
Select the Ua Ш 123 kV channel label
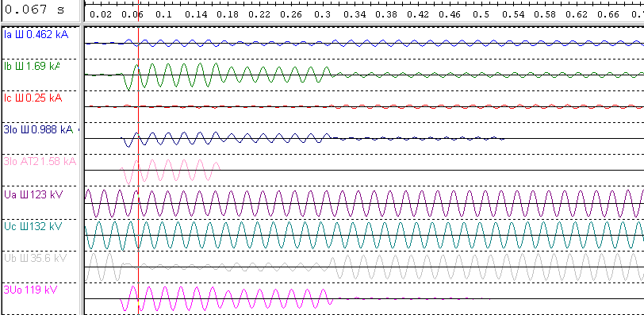click(33, 194)
